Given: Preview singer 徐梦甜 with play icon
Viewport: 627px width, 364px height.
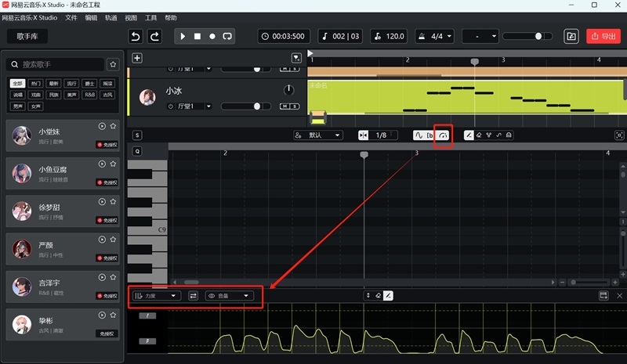Looking at the screenshot, I should tap(102, 202).
